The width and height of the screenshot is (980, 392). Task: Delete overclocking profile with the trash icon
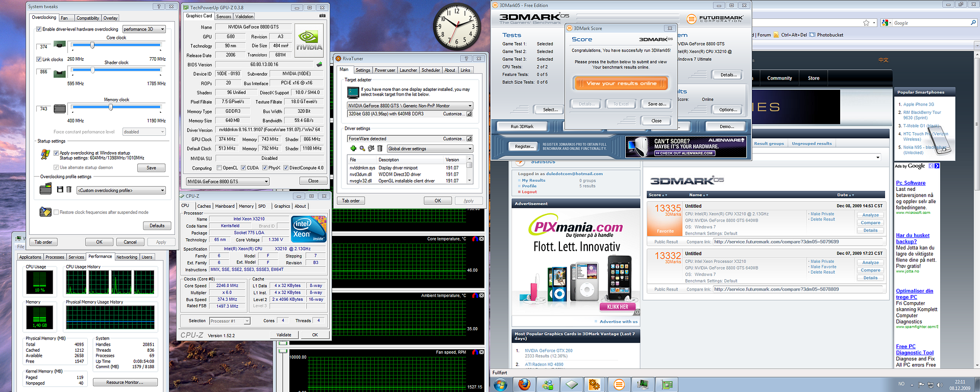[x=68, y=189]
